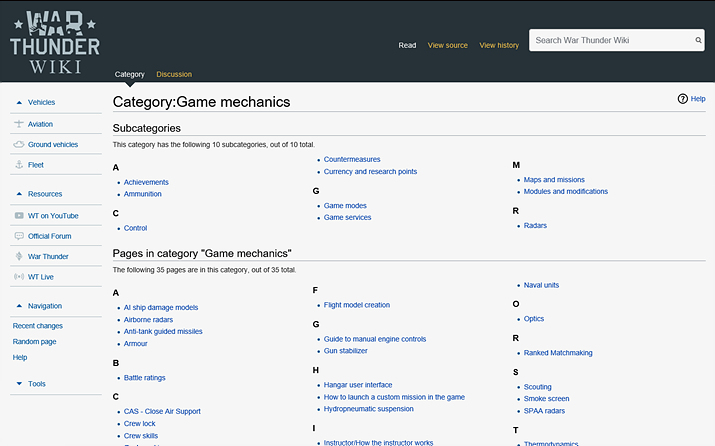The height and width of the screenshot is (446, 715).
Task: Switch to the Discussion tab
Action: [174, 74]
